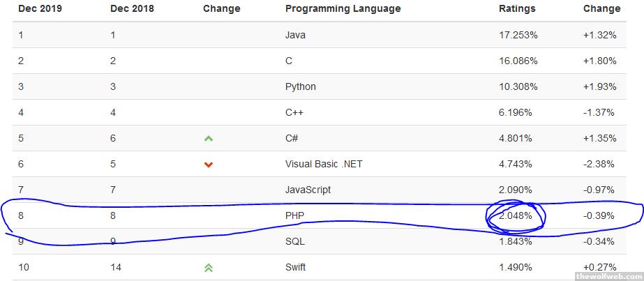Click the Dec 2019 column header
The width and height of the screenshot is (644, 281).
(x=40, y=9)
